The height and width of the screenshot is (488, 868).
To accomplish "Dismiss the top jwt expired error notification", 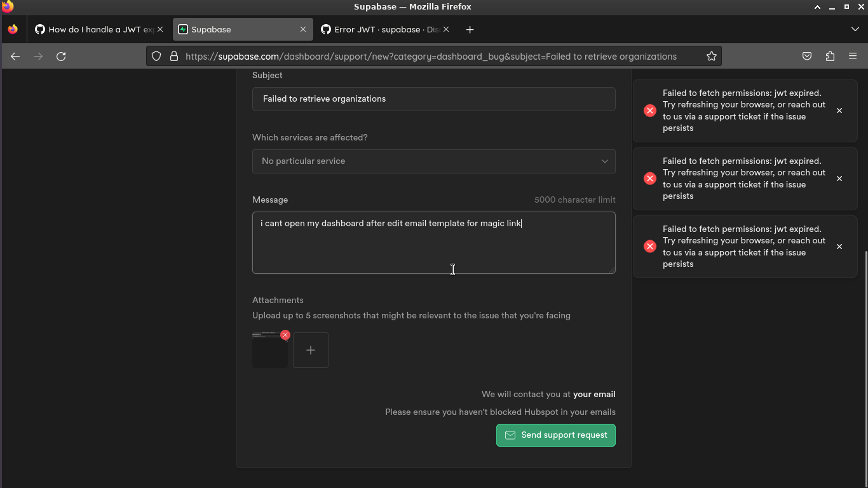I will (839, 111).
